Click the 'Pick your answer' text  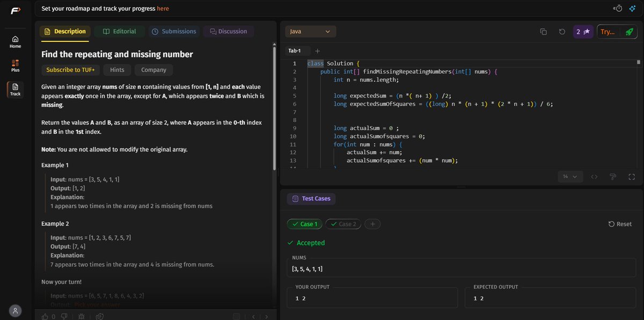pyautogui.click(x=98, y=305)
